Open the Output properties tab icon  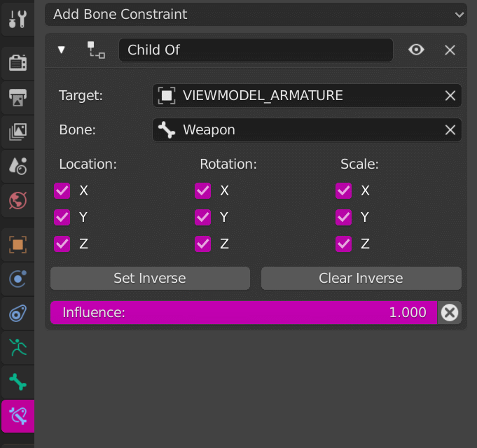(x=17, y=97)
